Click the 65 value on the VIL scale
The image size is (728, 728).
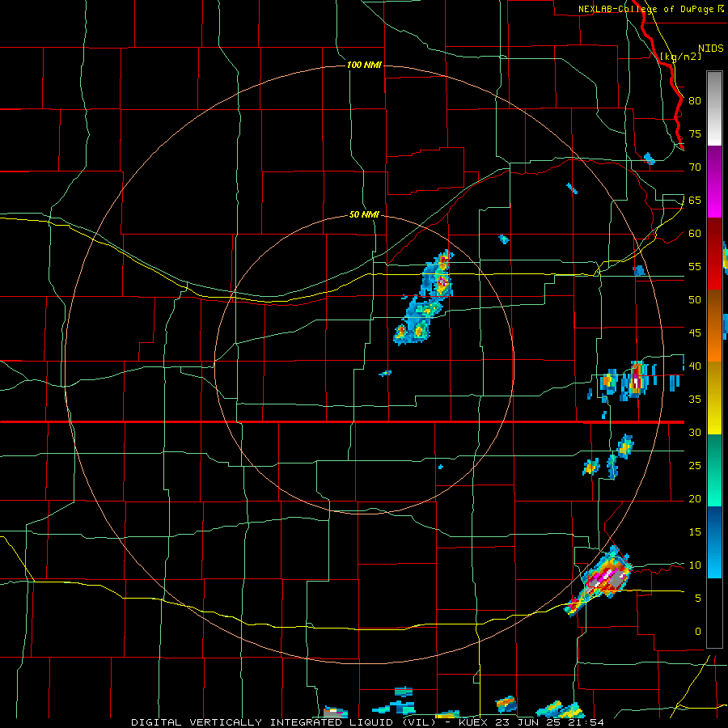coord(695,200)
